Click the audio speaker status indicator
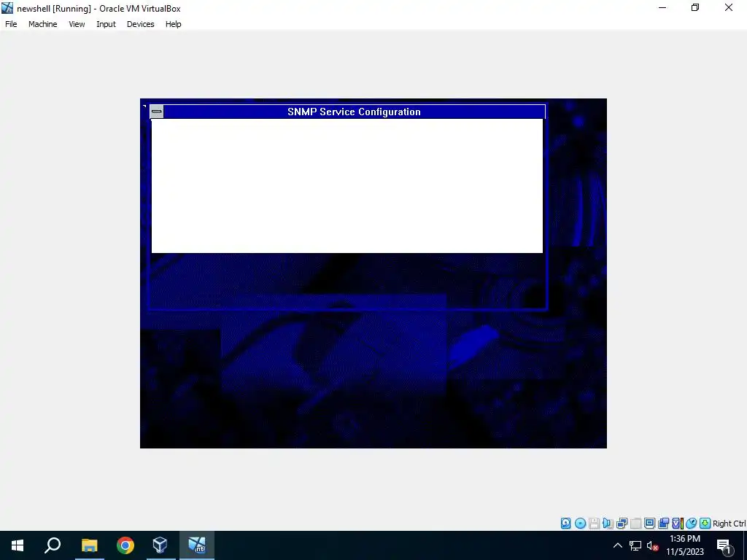The height and width of the screenshot is (560, 747). click(x=608, y=524)
